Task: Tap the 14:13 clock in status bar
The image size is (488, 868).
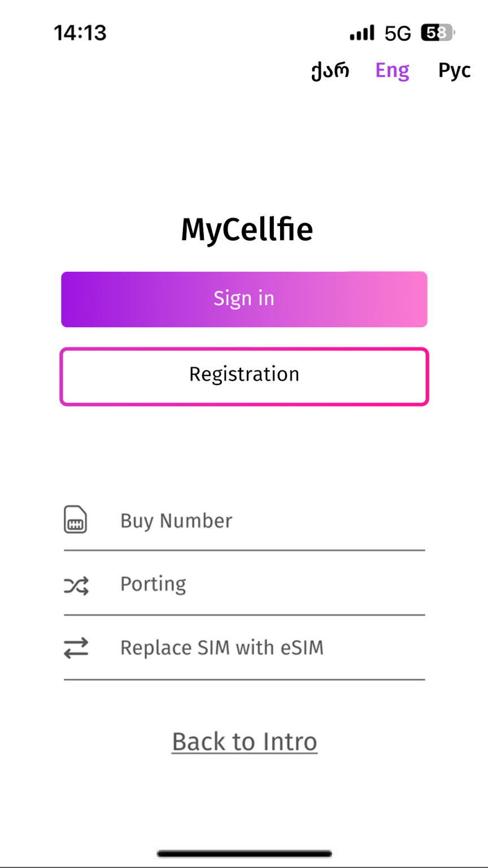Action: pos(80,33)
